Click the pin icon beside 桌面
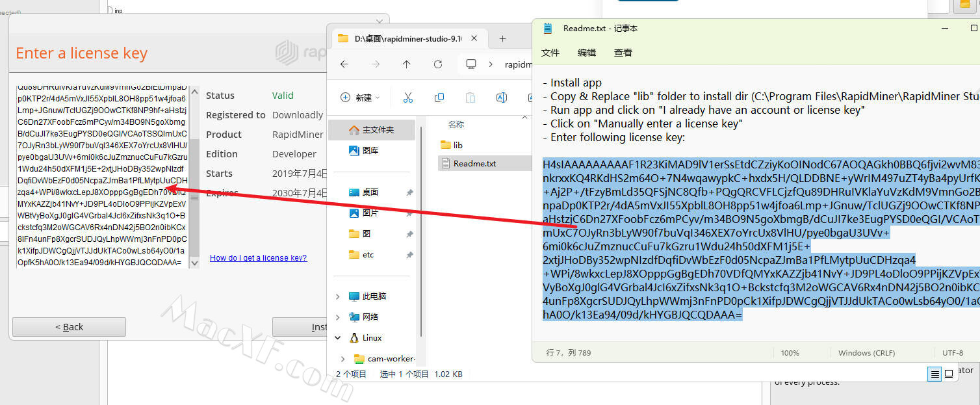 pos(409,193)
